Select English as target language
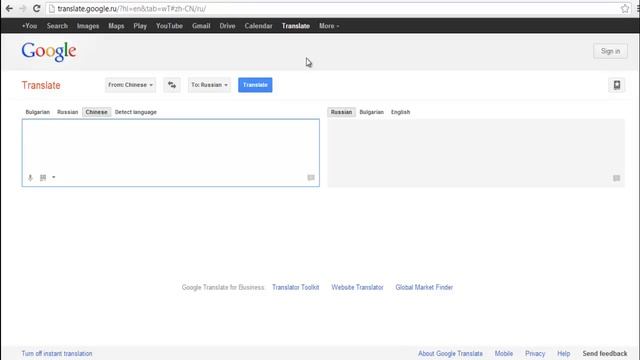This screenshot has height=360, width=640. click(x=400, y=112)
